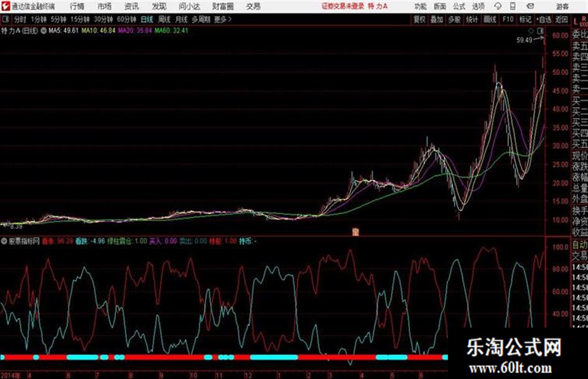Switch to 5分钟 period tab

(x=58, y=19)
